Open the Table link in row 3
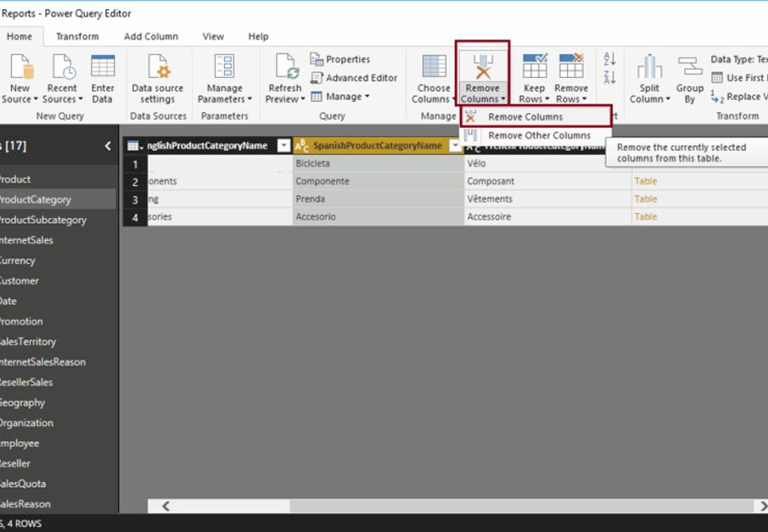 (x=646, y=199)
